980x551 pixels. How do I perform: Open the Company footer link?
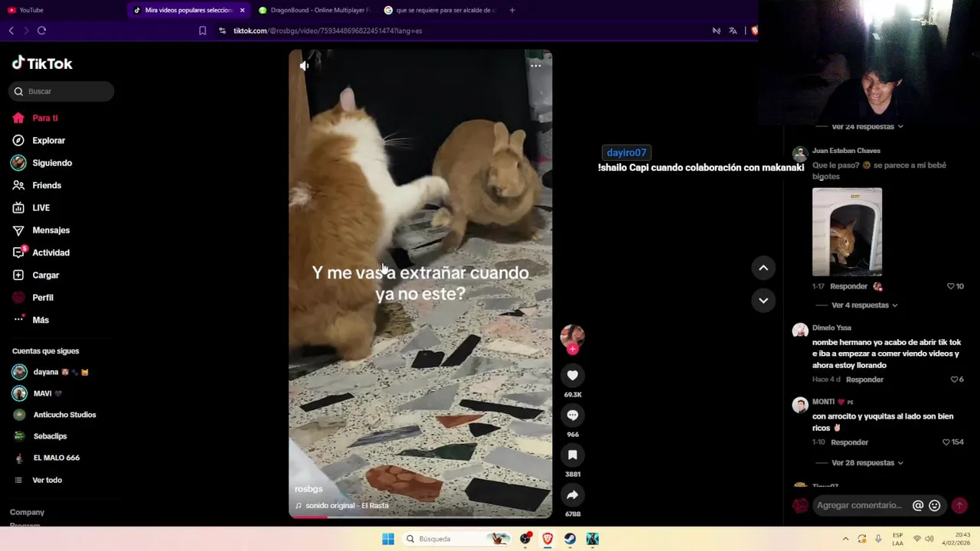(27, 512)
